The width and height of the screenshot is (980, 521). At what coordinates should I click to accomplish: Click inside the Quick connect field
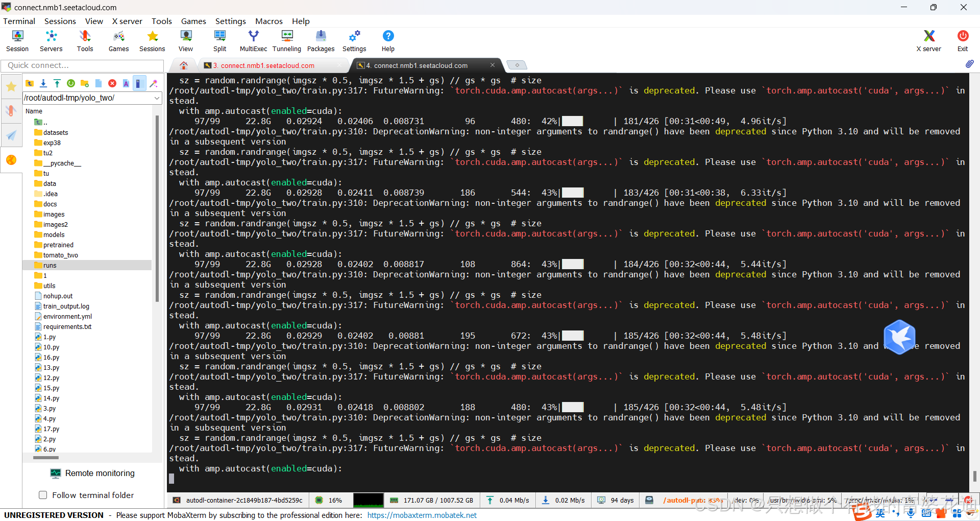tap(82, 65)
